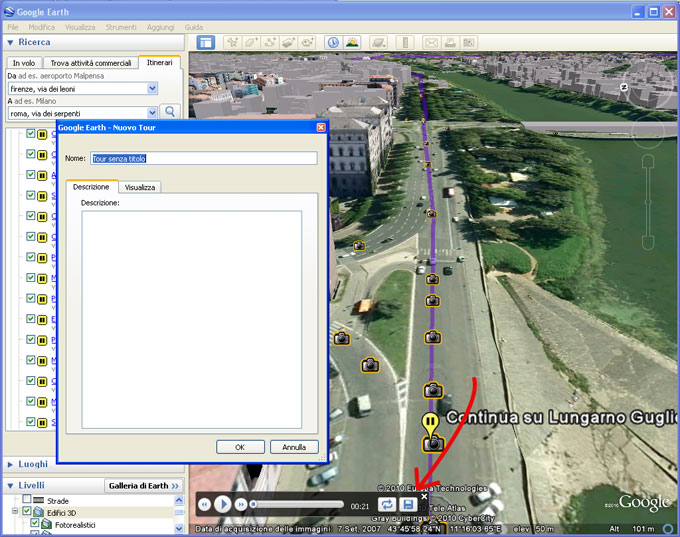Open the Modifica menu
This screenshot has height=537, width=680.
[42, 27]
